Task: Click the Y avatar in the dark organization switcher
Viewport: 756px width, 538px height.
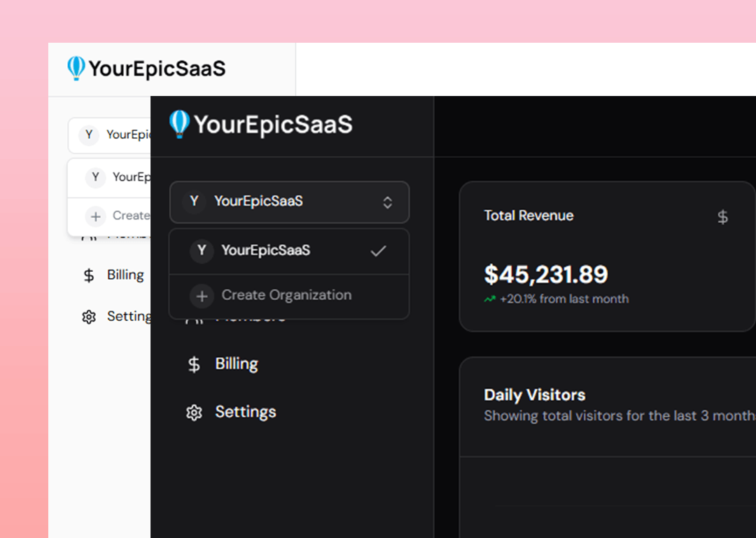Action: point(194,202)
